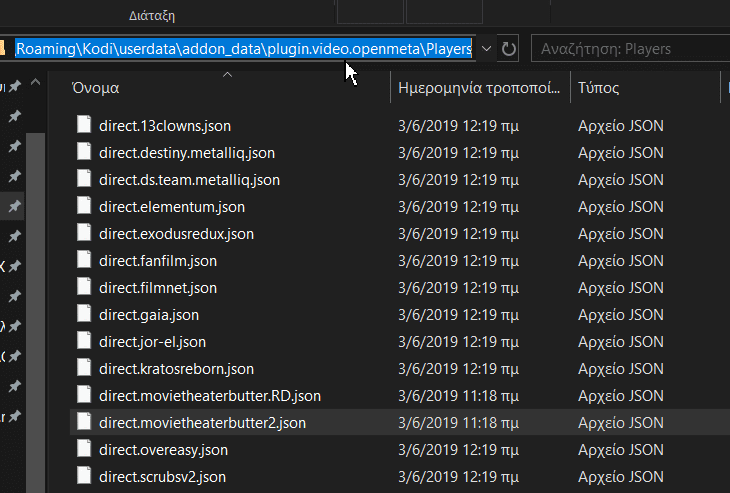Select the file name direct.gaia.json
The image size is (730, 493).
coord(149,315)
